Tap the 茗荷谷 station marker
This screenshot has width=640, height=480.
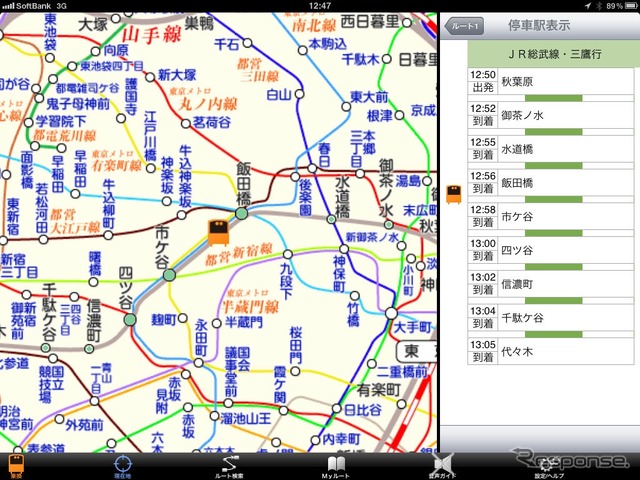coord(186,123)
